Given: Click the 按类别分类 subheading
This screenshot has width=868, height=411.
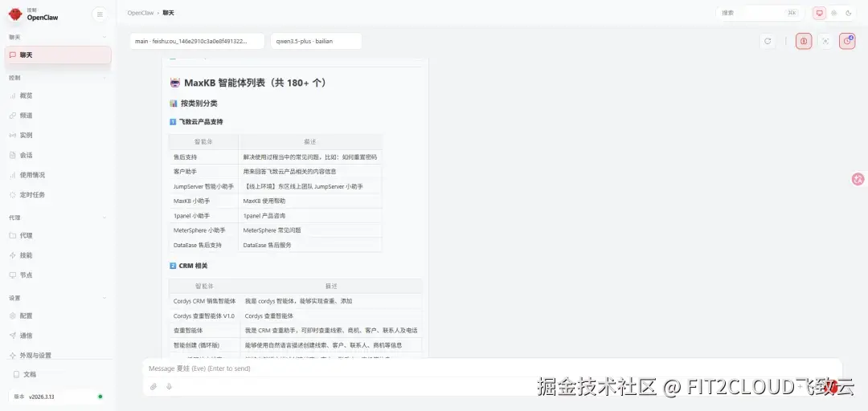Looking at the screenshot, I should point(194,103).
